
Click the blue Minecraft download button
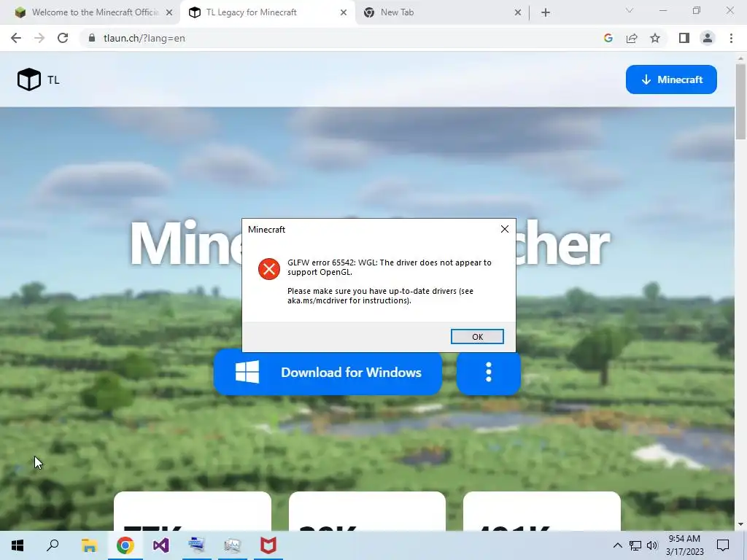click(671, 79)
